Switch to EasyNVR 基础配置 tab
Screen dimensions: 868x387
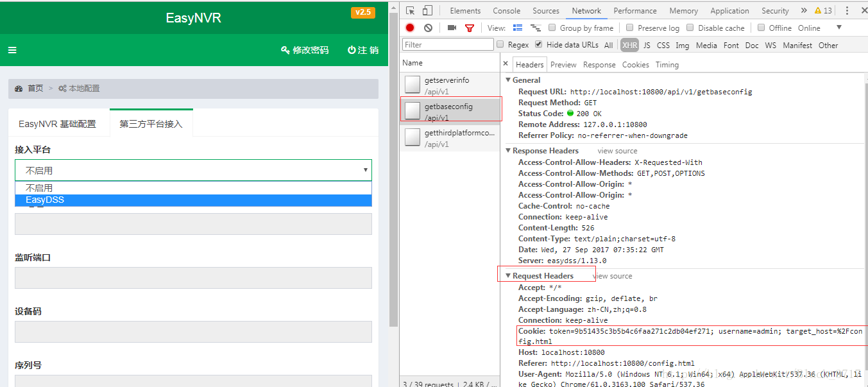(57, 124)
